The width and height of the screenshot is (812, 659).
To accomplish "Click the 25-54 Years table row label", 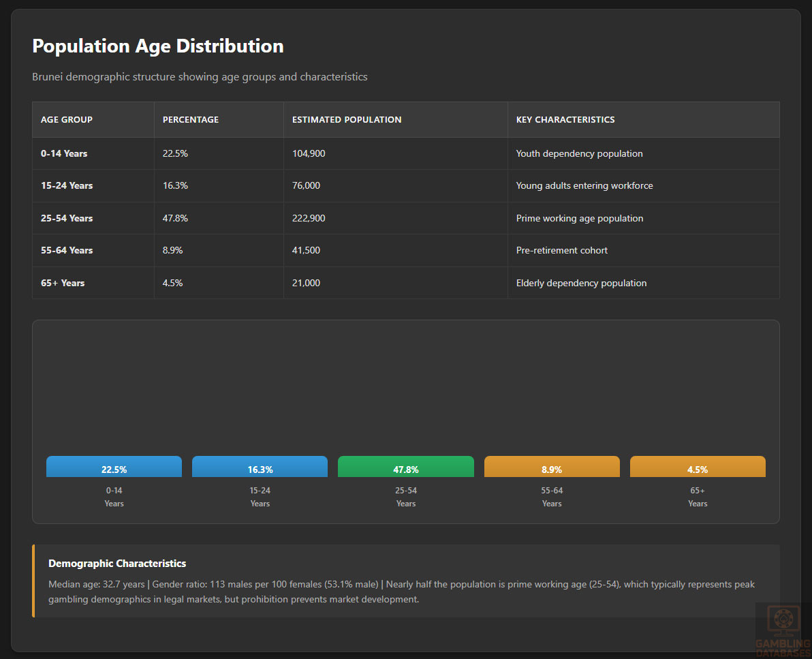I will pos(67,219).
